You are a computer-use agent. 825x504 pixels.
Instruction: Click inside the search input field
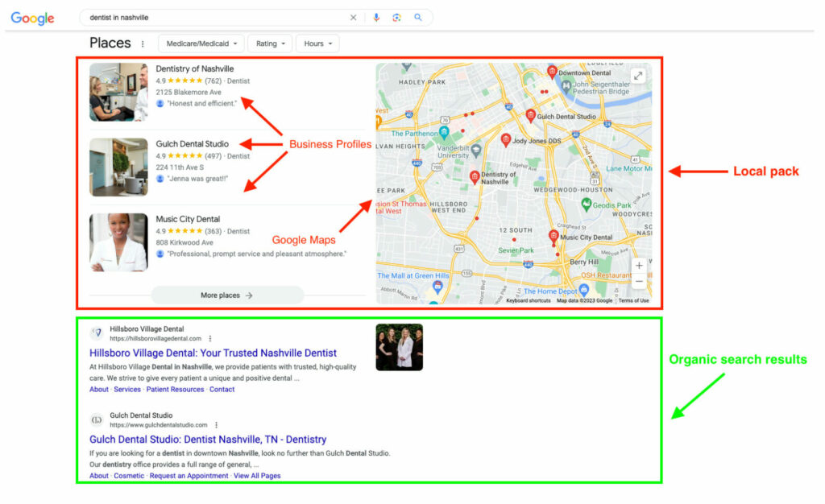(201, 17)
